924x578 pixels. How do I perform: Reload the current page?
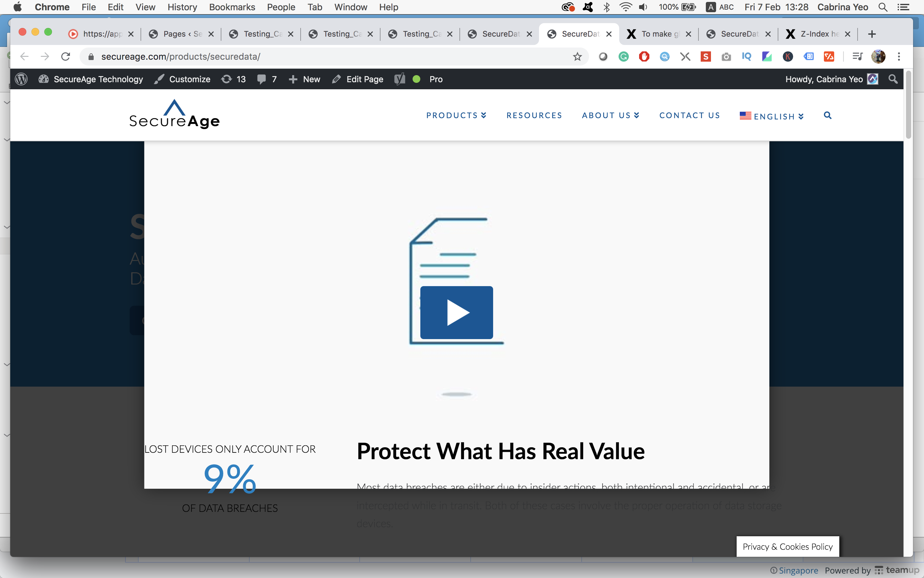66,57
